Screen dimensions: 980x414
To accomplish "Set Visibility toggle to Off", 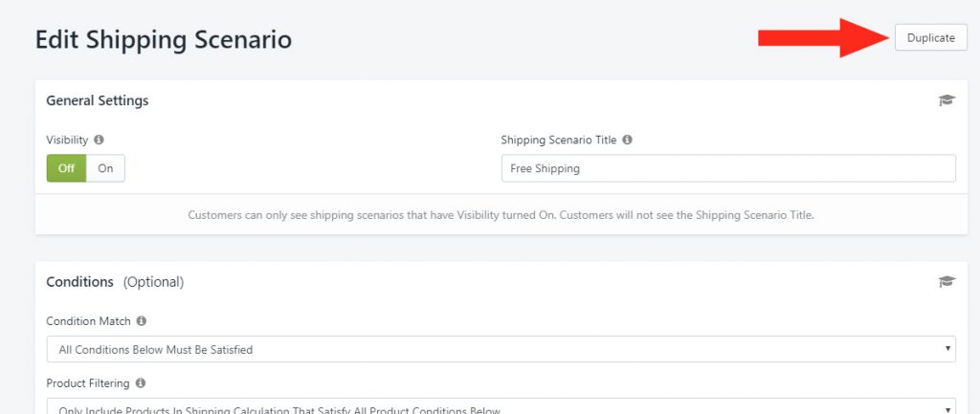I will [66, 168].
